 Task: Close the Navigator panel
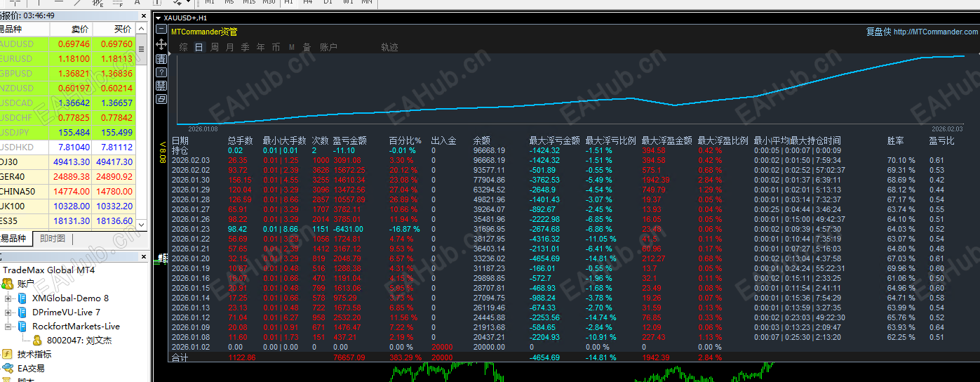[x=145, y=257]
